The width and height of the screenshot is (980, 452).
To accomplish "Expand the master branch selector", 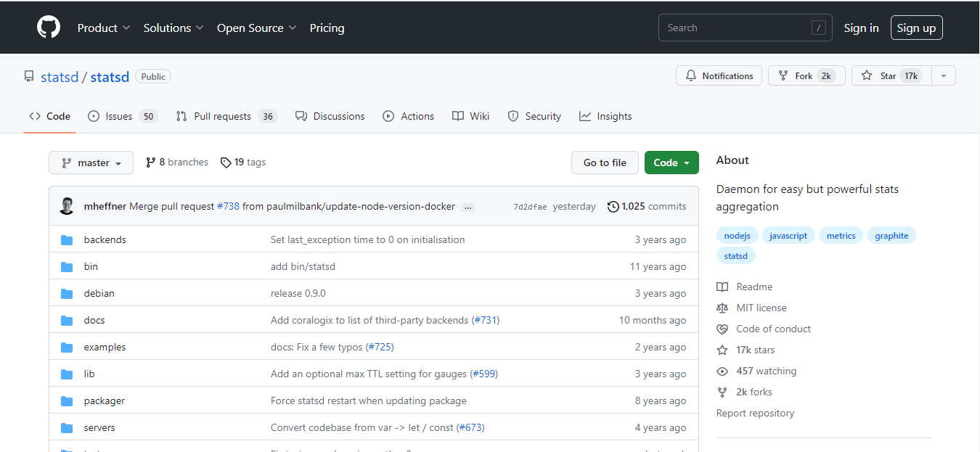I will point(91,163).
